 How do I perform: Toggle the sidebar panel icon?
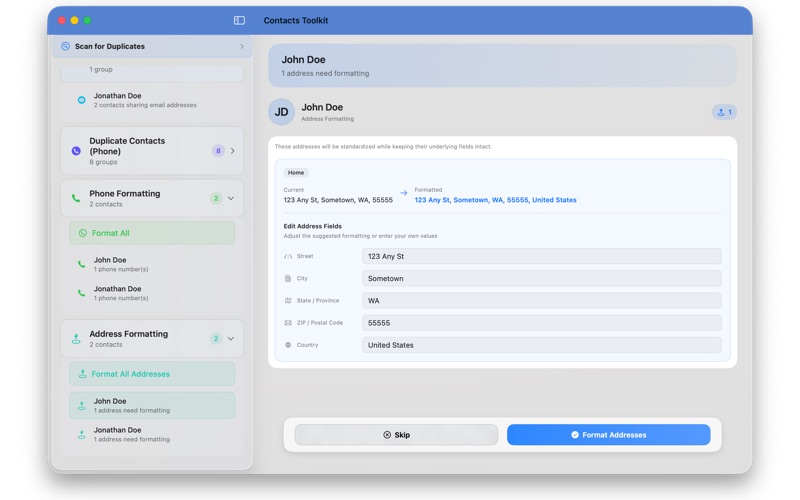(239, 20)
